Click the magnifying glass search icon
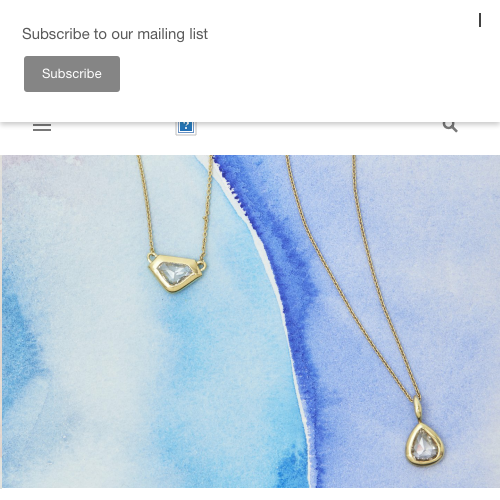Viewport: 500px width, 500px height. tap(450, 126)
